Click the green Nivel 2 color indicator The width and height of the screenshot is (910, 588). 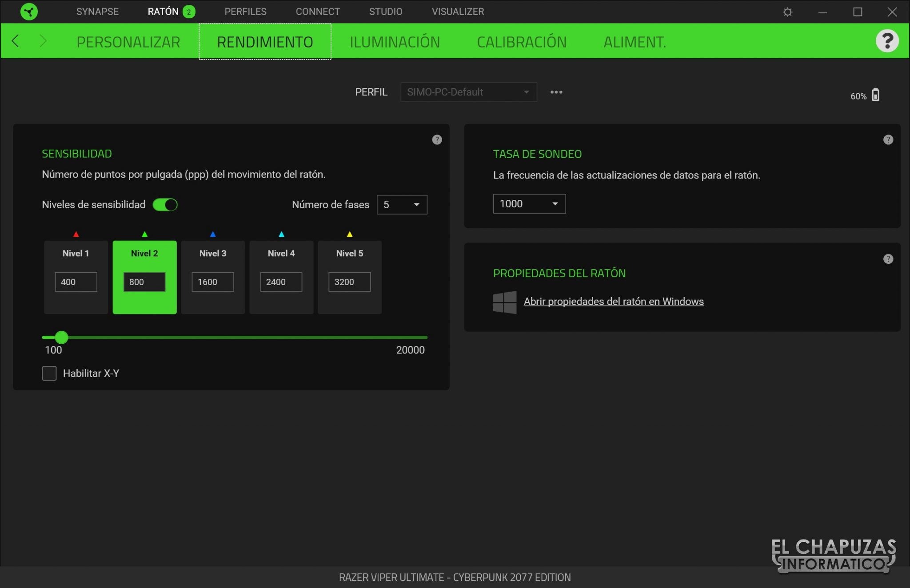pos(144,234)
